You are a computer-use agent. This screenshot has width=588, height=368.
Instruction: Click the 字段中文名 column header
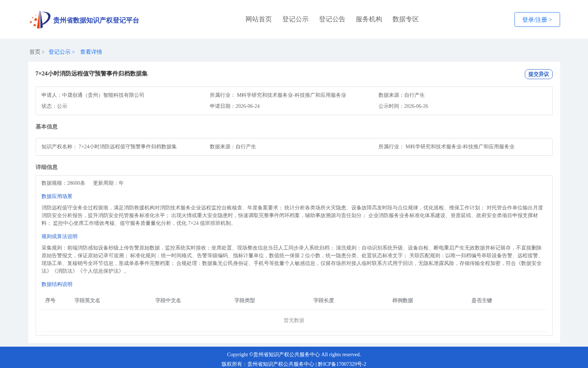pyautogui.click(x=168, y=300)
